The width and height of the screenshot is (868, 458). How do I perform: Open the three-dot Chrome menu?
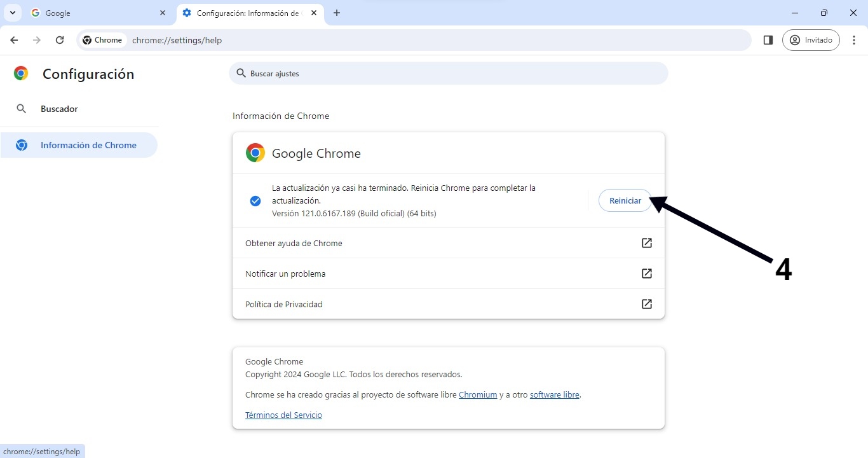854,40
